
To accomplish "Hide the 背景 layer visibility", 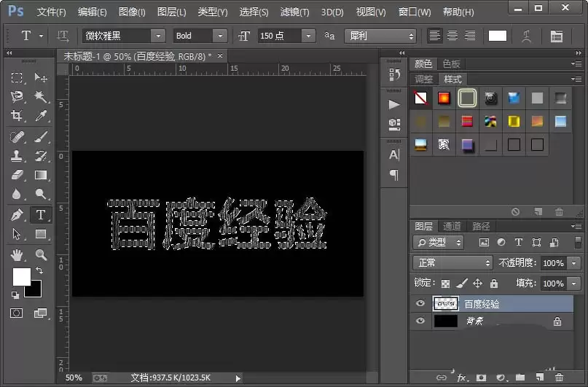I will (x=420, y=321).
